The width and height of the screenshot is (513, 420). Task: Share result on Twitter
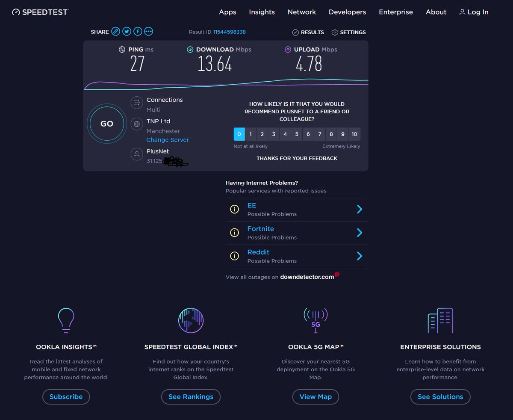coord(127,32)
